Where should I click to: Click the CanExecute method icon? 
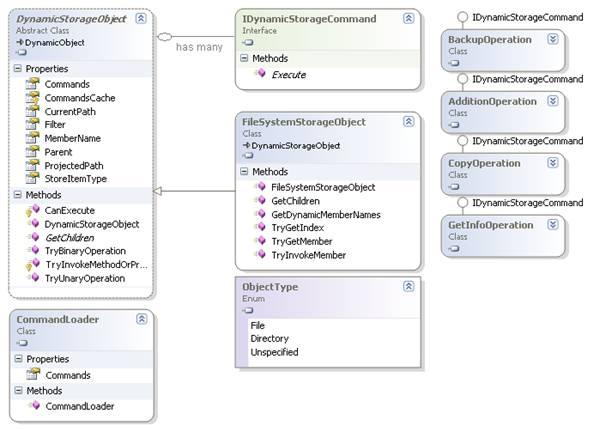(33, 210)
